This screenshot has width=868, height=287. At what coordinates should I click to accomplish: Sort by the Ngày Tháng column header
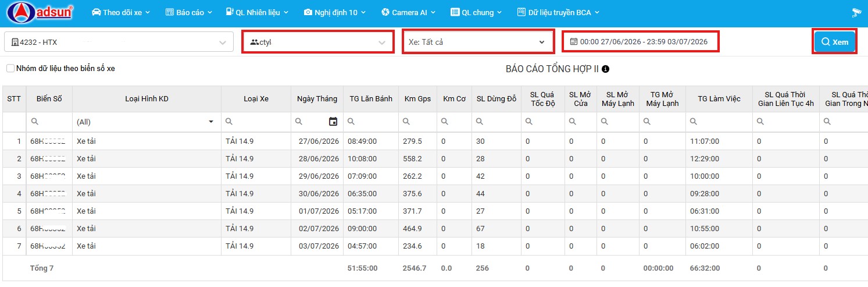click(317, 99)
